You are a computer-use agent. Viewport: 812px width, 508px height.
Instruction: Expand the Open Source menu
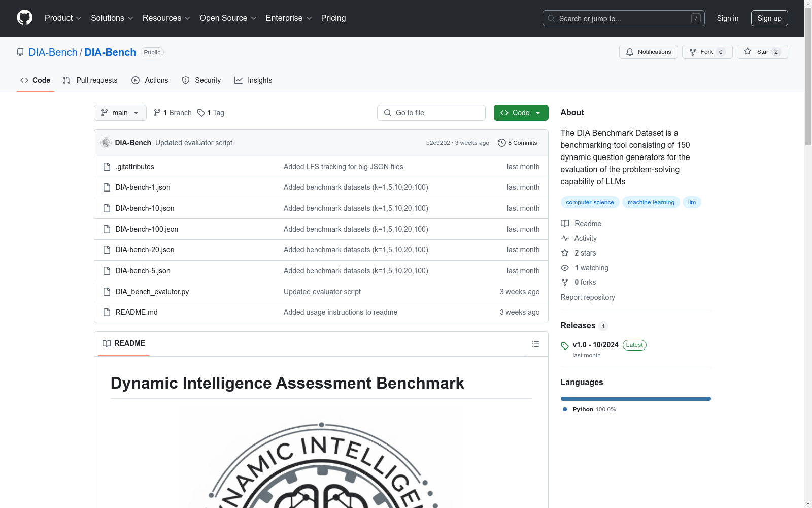[228, 18]
